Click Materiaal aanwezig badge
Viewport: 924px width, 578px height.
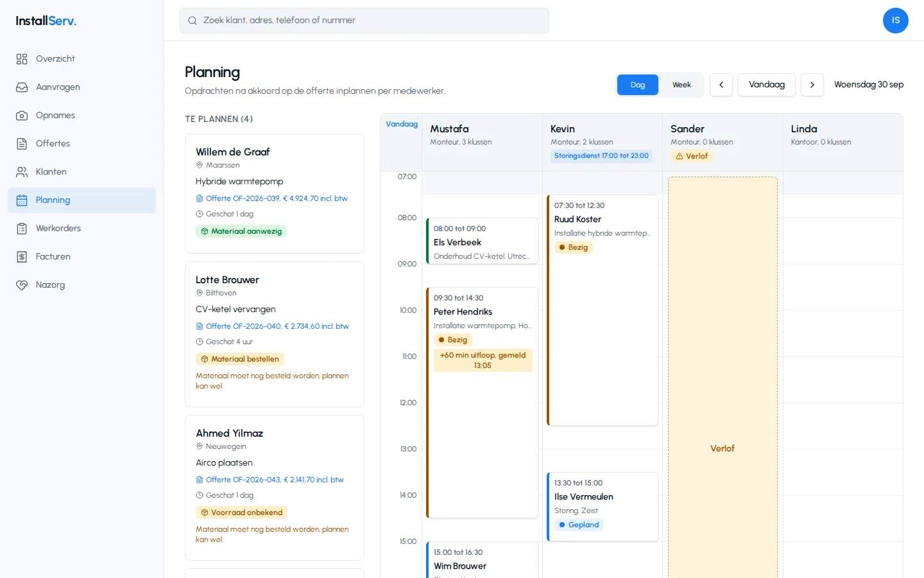click(241, 231)
